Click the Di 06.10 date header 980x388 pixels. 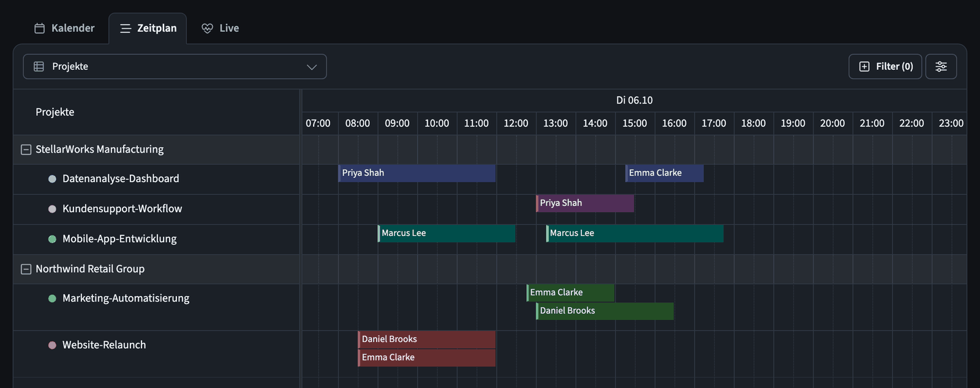pyautogui.click(x=635, y=101)
